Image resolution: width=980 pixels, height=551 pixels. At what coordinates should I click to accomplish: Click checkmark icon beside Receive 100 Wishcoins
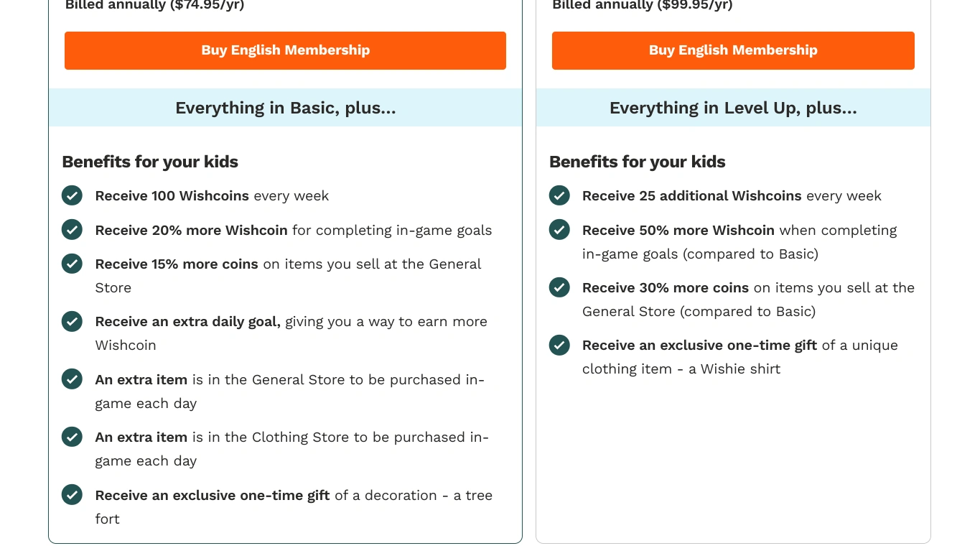(x=72, y=195)
